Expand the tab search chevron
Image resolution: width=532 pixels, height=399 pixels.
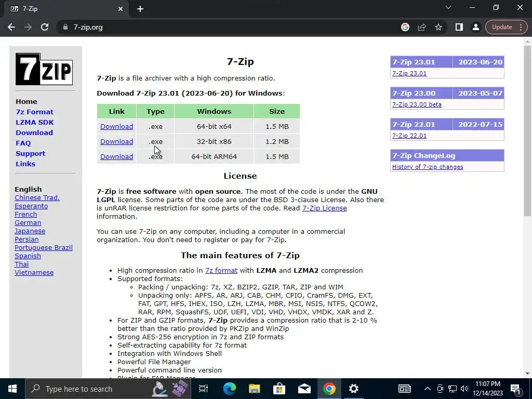[x=448, y=7]
